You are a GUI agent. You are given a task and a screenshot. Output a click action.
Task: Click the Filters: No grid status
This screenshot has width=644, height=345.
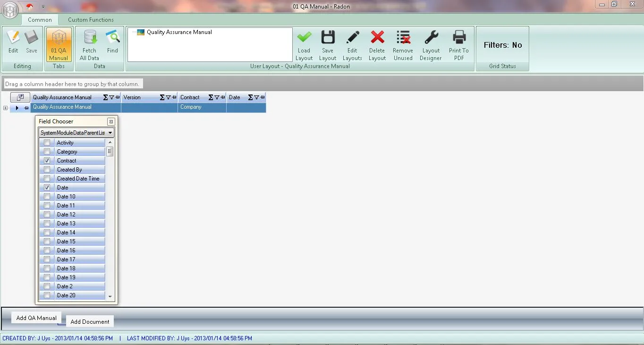[503, 45]
